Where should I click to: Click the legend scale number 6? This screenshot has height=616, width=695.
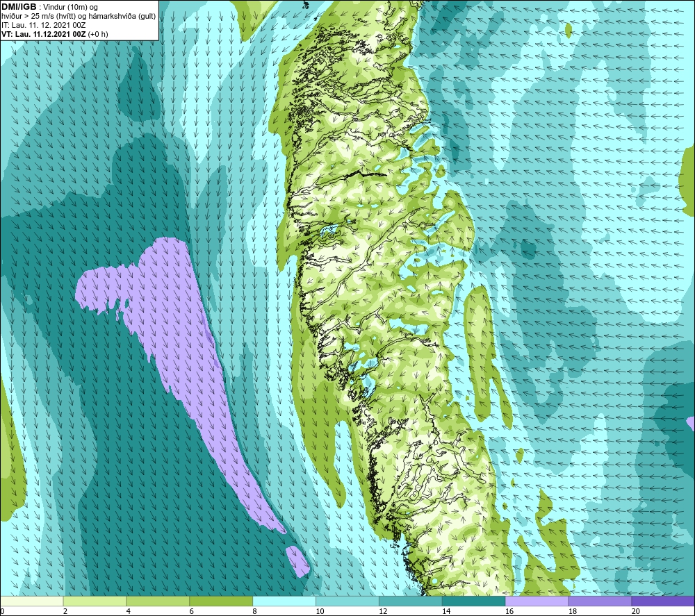pyautogui.click(x=192, y=611)
